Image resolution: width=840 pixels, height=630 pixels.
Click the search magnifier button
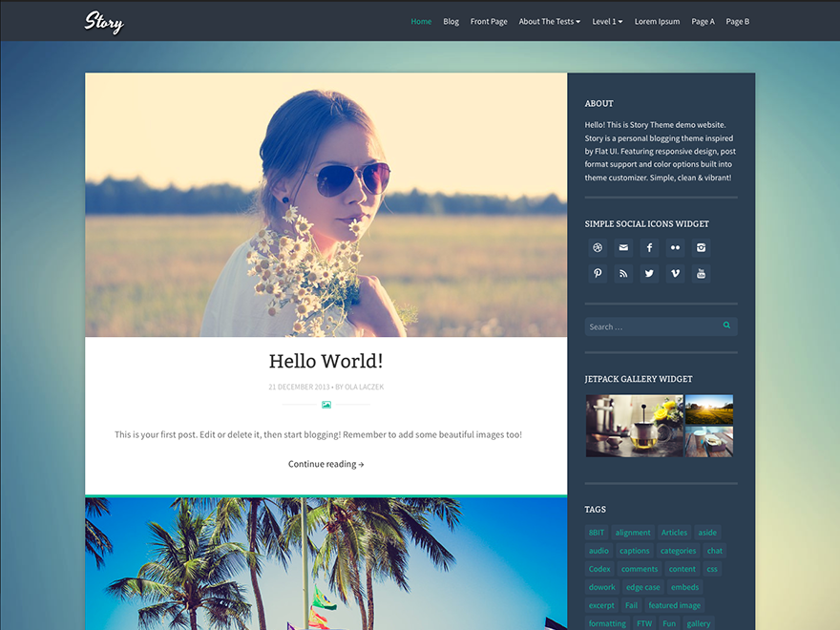tap(726, 325)
